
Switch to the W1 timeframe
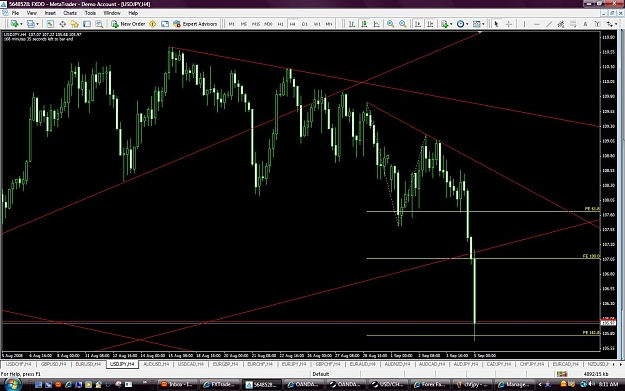click(x=317, y=24)
